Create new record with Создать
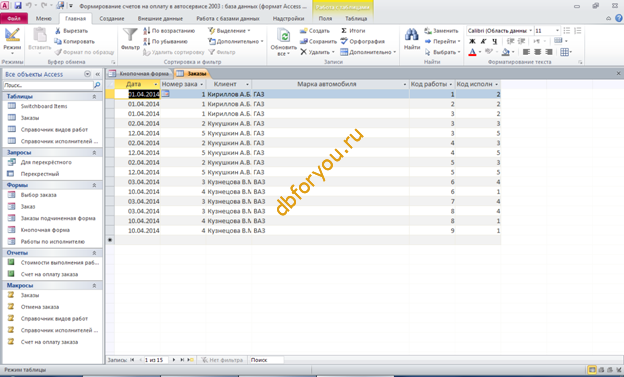 coord(315,31)
